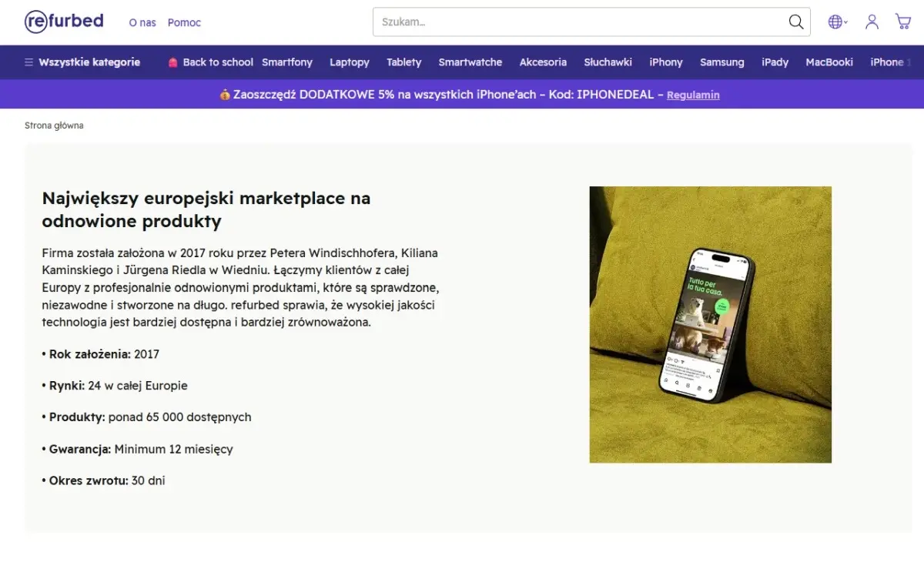Open the shopping cart icon
924x579 pixels.
pyautogui.click(x=902, y=22)
